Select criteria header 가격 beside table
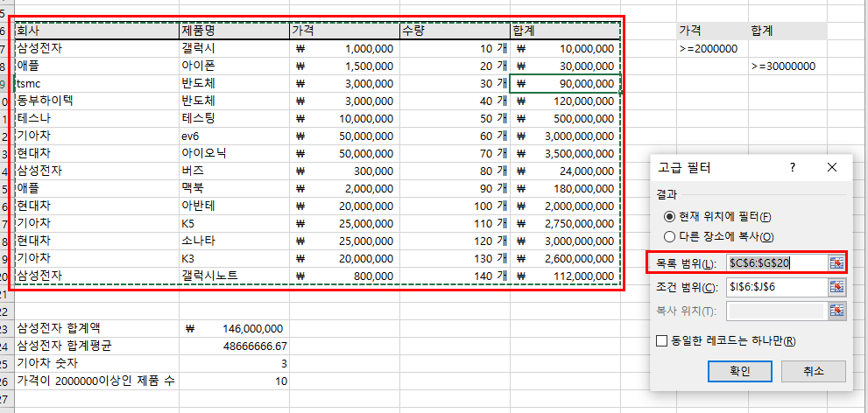The height and width of the screenshot is (413, 868). pos(712,31)
